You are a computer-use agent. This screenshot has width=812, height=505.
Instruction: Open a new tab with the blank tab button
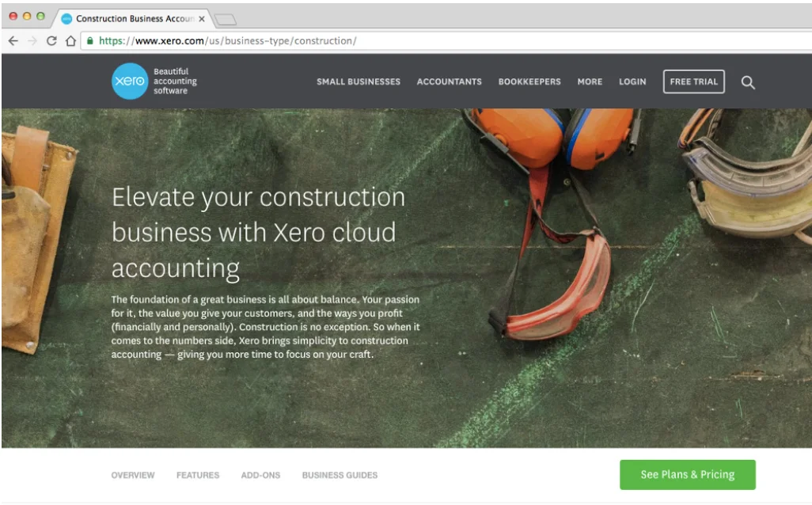(226, 19)
